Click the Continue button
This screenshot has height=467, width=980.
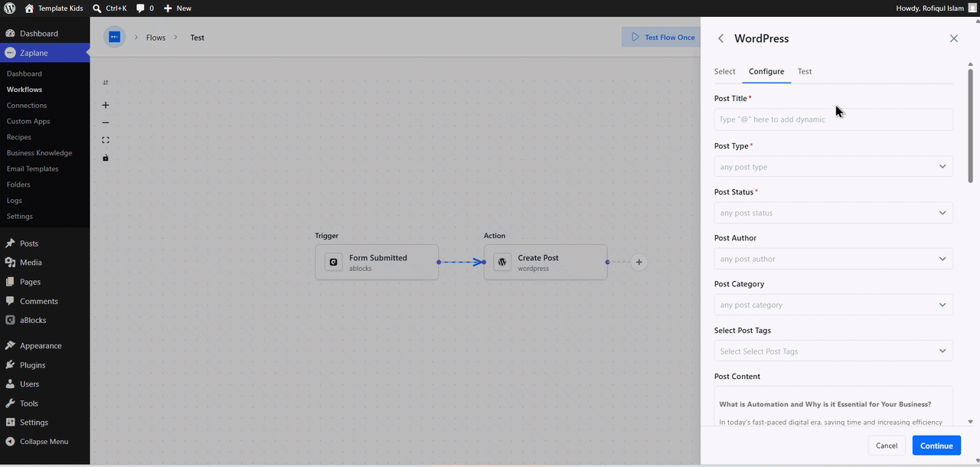[936, 446]
